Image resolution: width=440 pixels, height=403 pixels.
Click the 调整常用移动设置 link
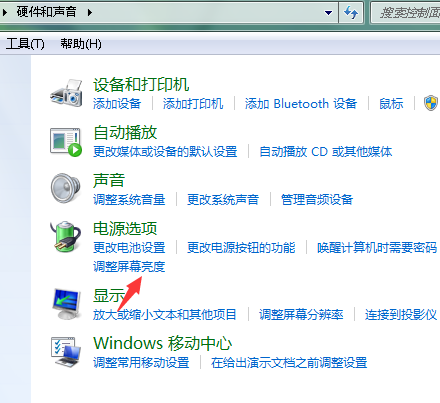coord(141,363)
